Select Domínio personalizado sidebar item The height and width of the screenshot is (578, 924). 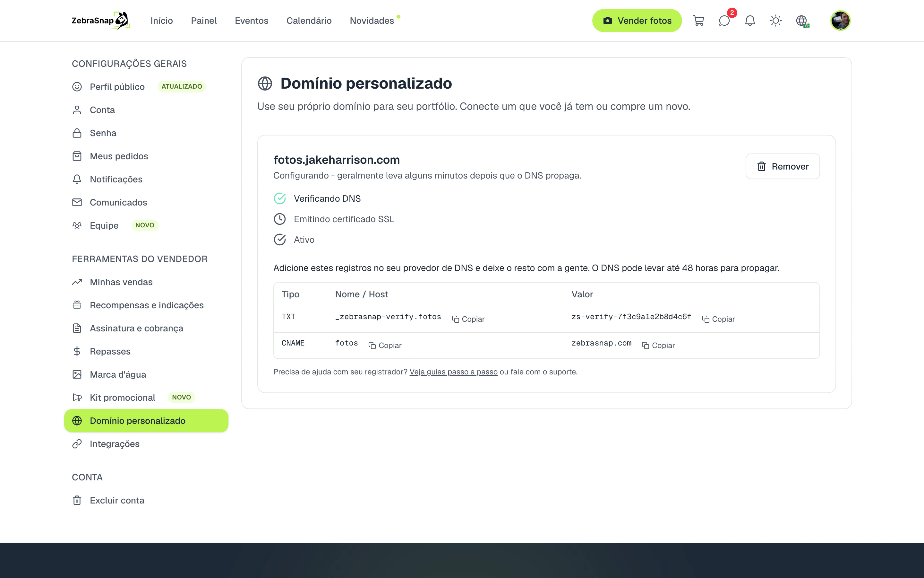point(146,421)
